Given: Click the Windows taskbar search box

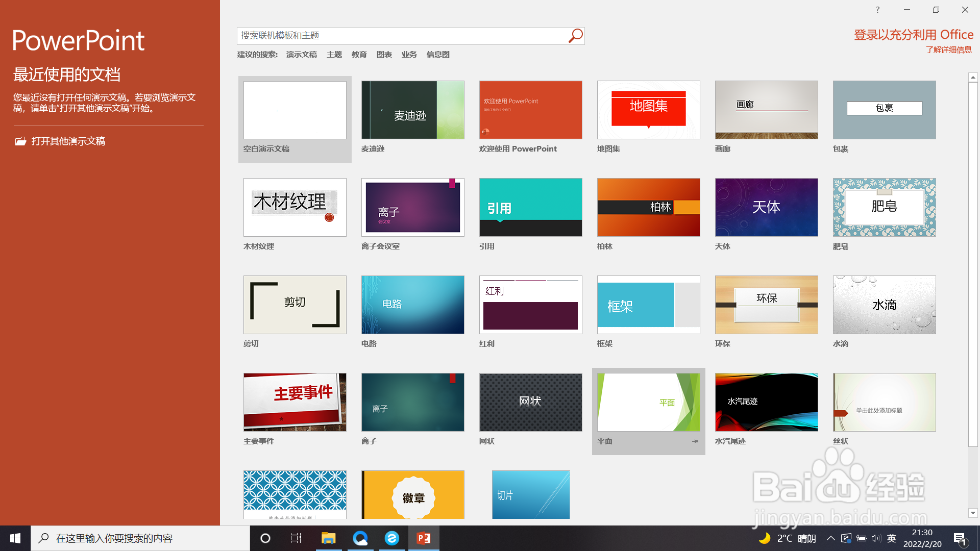Looking at the screenshot, I should 140,538.
